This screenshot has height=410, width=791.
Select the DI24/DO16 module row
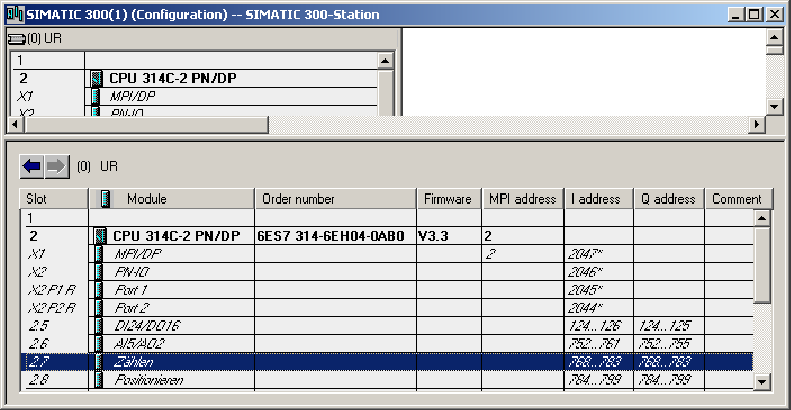(387, 326)
